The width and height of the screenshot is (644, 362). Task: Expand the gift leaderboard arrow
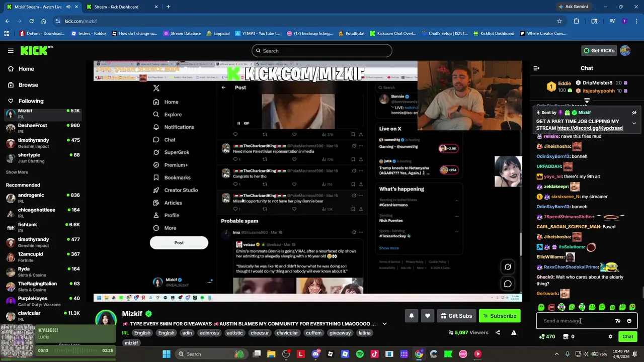tap(587, 101)
